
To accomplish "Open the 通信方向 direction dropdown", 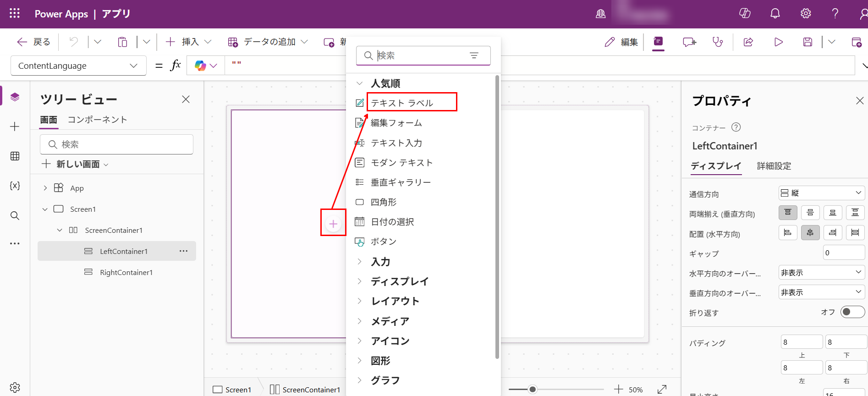I will click(821, 193).
